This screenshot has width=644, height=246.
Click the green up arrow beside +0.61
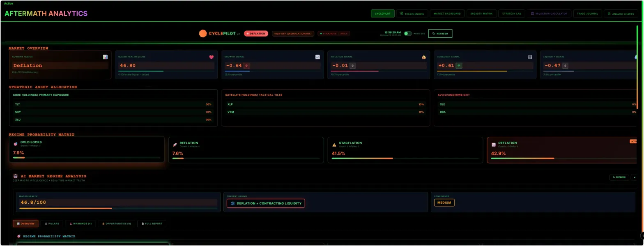pos(459,65)
